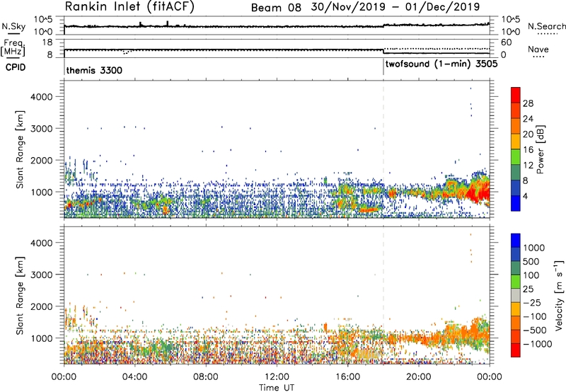Click the "twofsound (1-min) 3505" CPID entry
566x392 pixels.
pos(441,64)
